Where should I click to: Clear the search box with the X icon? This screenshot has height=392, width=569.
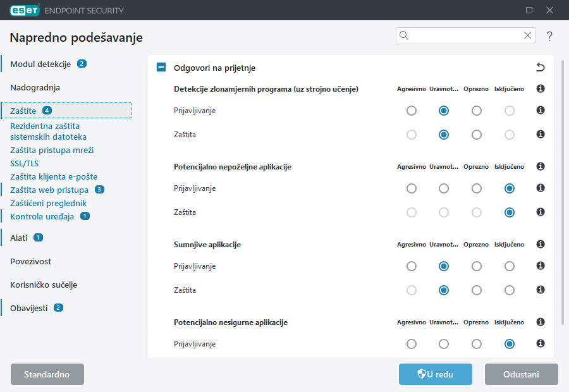[x=528, y=35]
